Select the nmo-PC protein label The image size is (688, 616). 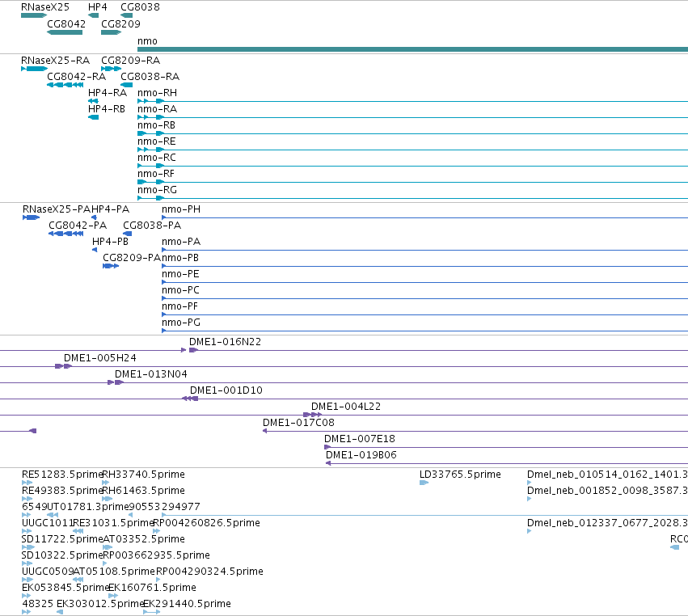[180, 290]
